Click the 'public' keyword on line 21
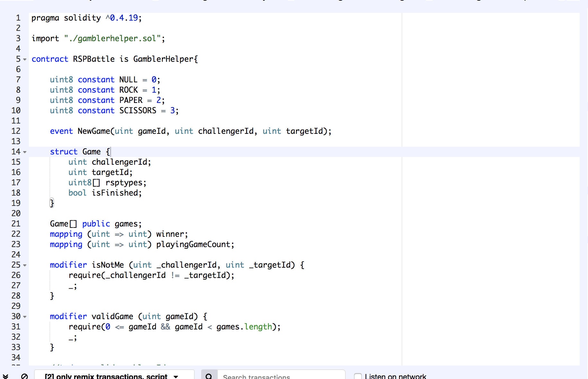The width and height of the screenshot is (588, 379). 96,224
